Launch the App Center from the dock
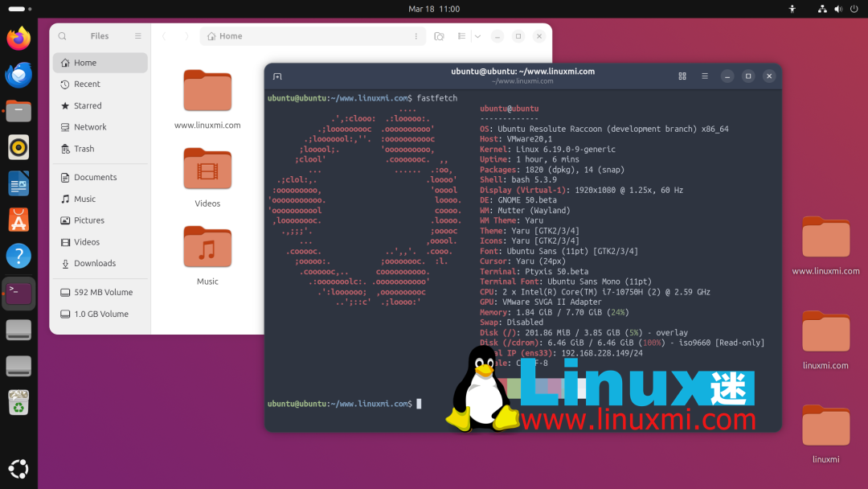 click(18, 219)
